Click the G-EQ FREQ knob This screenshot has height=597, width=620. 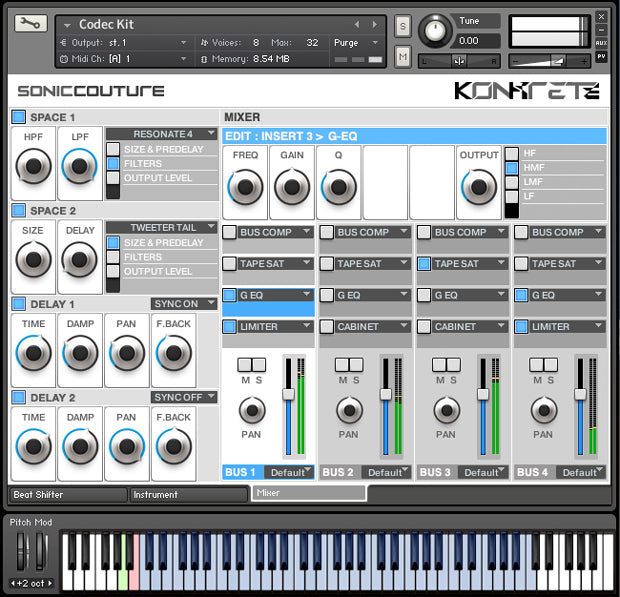[x=245, y=187]
